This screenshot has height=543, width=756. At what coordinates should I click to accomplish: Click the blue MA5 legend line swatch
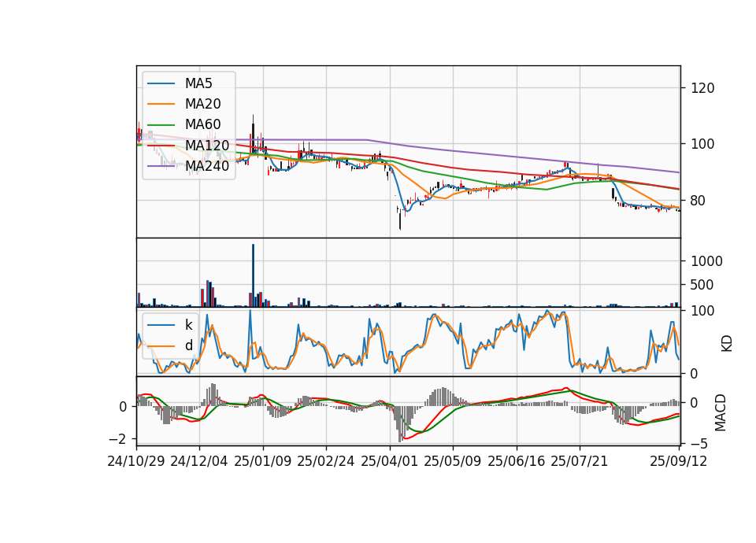(x=161, y=84)
